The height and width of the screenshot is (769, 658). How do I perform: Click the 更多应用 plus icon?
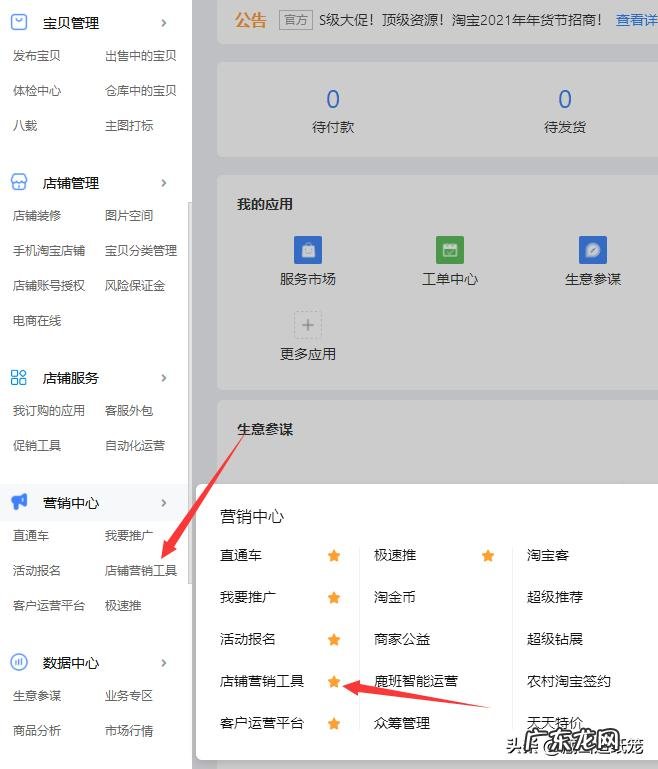click(308, 325)
